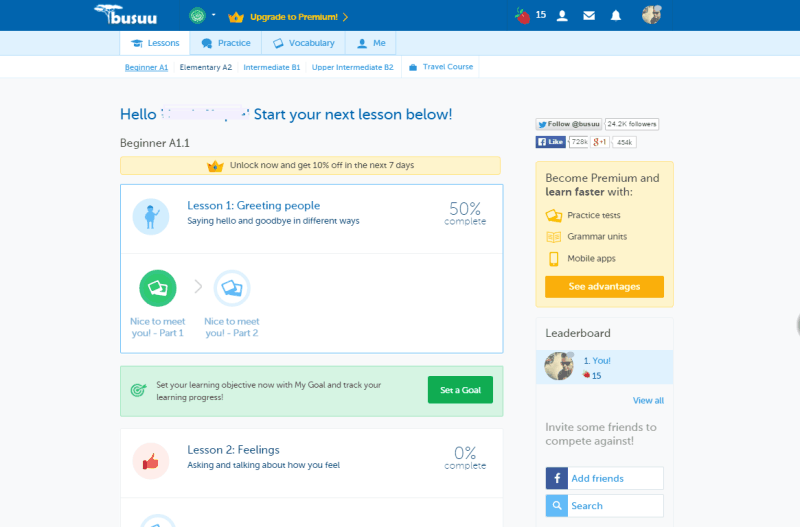Switch to the Practice tab

(x=226, y=43)
